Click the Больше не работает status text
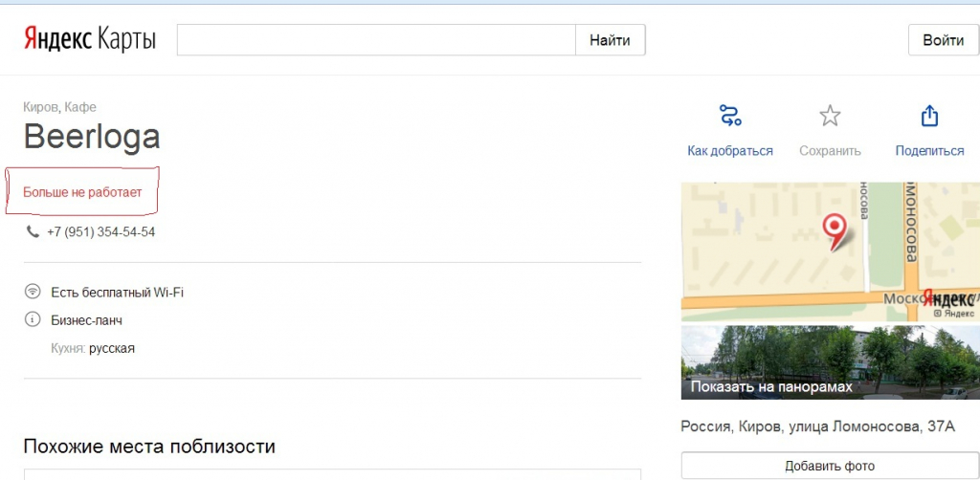 82,192
